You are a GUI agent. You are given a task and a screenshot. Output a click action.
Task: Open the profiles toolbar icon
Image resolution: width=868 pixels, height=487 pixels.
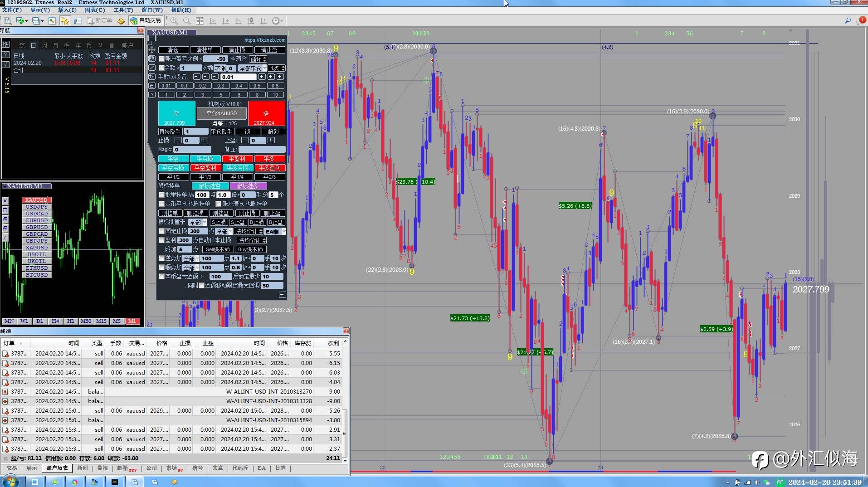[37, 20]
